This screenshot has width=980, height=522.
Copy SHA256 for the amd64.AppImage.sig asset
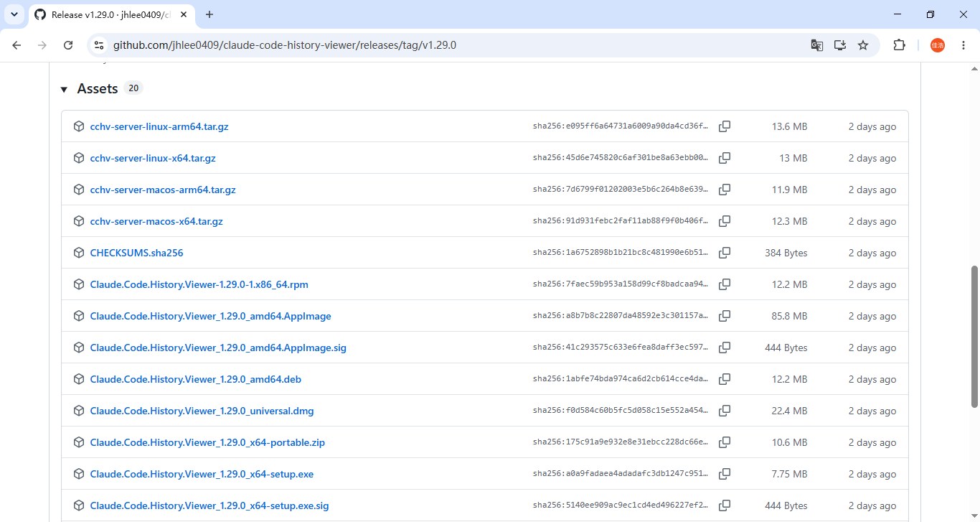pos(725,348)
